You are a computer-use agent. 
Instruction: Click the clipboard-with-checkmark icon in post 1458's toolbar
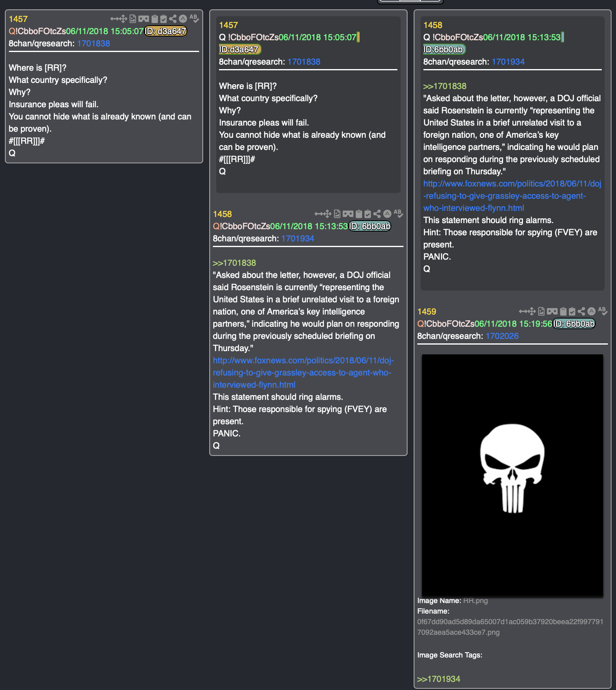(x=368, y=214)
